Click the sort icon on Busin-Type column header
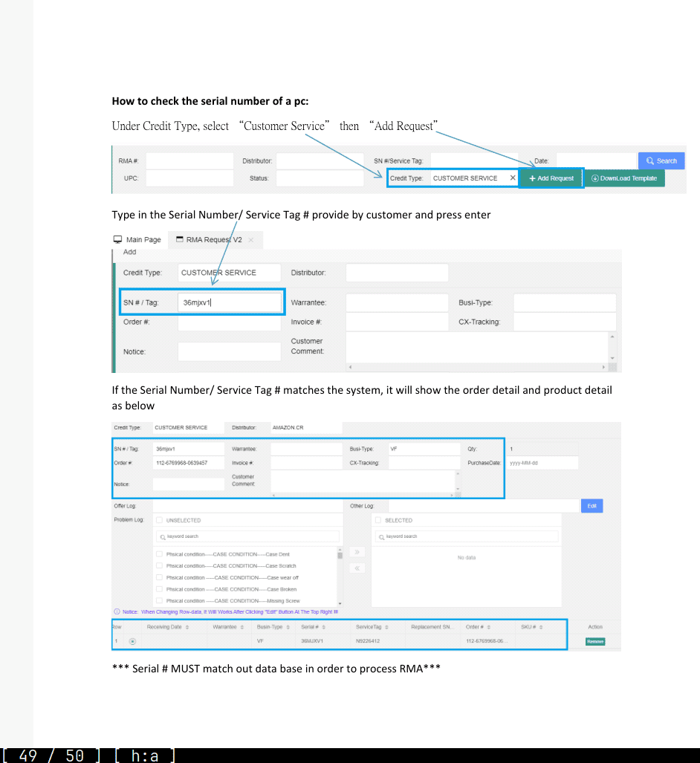The height and width of the screenshot is (763, 700). [288, 627]
